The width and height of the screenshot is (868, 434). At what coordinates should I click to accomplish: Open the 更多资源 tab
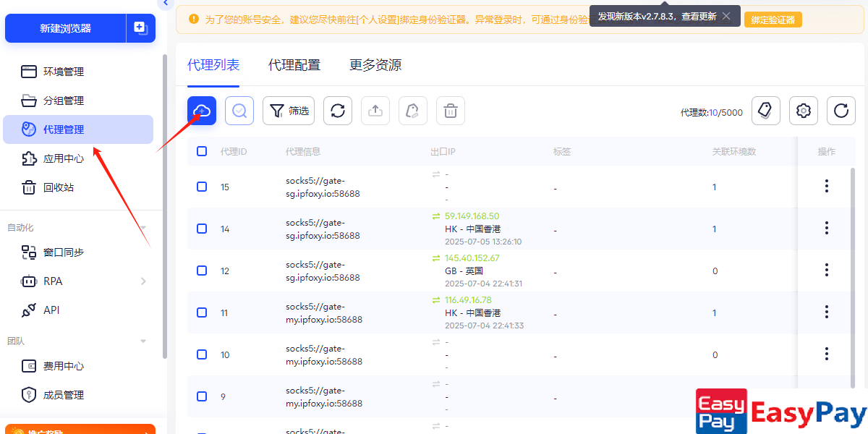(x=375, y=65)
